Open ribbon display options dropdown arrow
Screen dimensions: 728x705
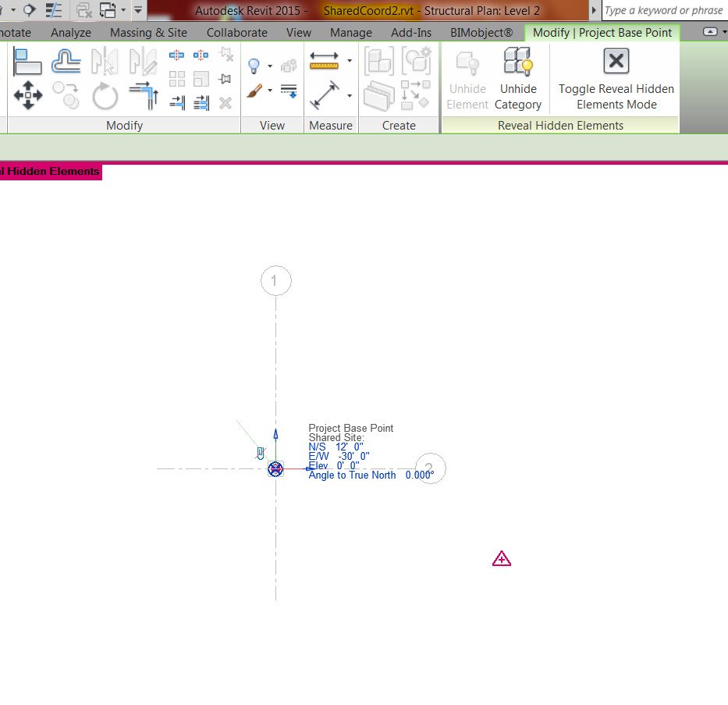(725, 32)
